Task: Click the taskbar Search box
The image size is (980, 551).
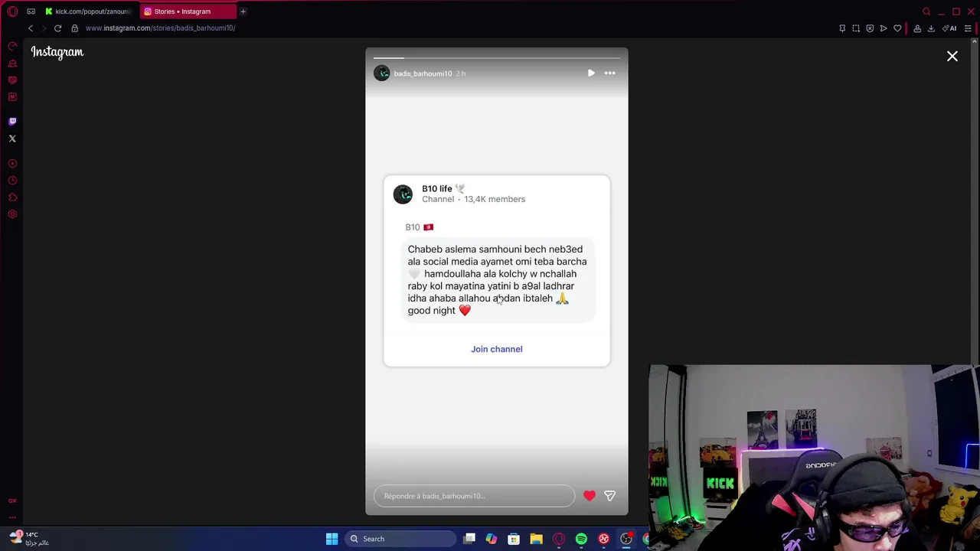Action: [x=400, y=539]
